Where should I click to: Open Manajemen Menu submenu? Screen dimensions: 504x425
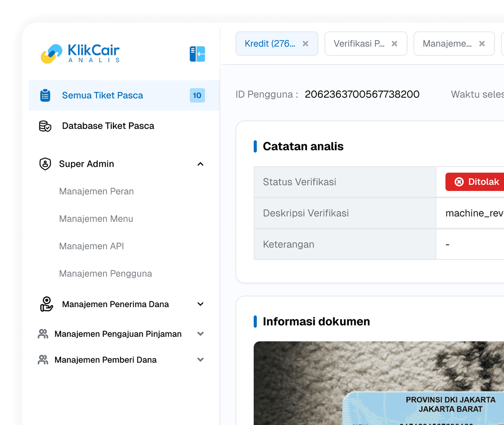pyautogui.click(x=96, y=219)
